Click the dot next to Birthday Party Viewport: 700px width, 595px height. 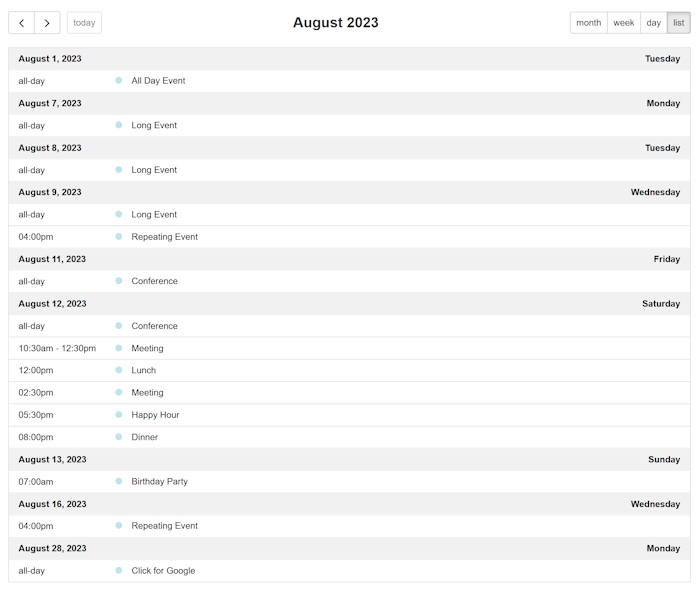[119, 481]
